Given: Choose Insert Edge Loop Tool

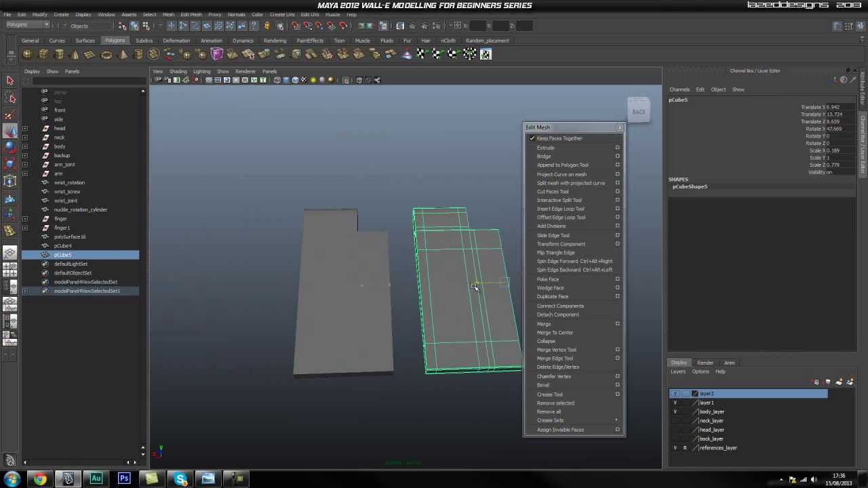Looking at the screenshot, I should [560, 209].
